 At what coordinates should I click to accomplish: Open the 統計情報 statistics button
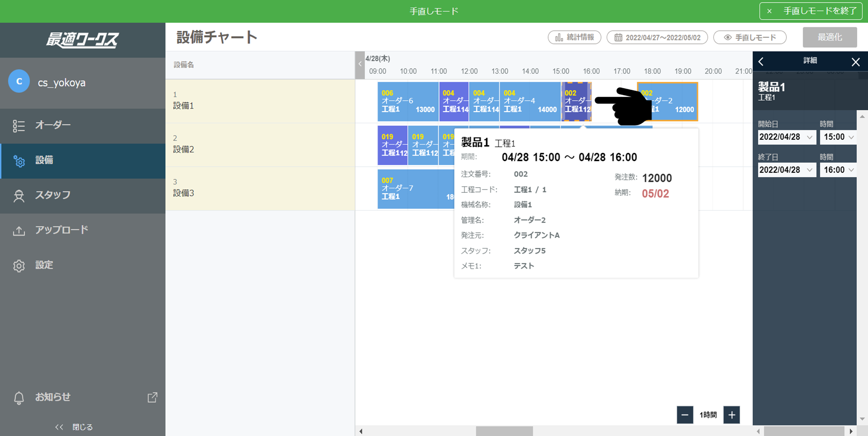pyautogui.click(x=574, y=37)
